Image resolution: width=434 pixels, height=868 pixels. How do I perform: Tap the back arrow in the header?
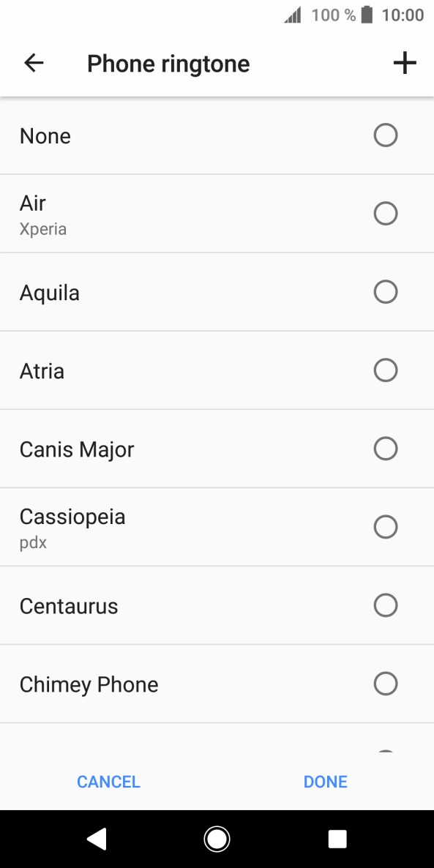[x=33, y=63]
